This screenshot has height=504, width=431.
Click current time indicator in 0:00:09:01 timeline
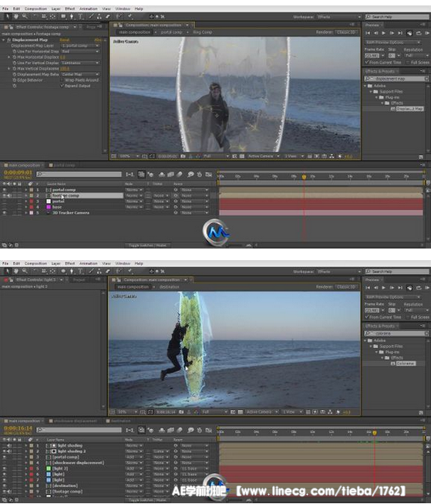click(x=304, y=177)
